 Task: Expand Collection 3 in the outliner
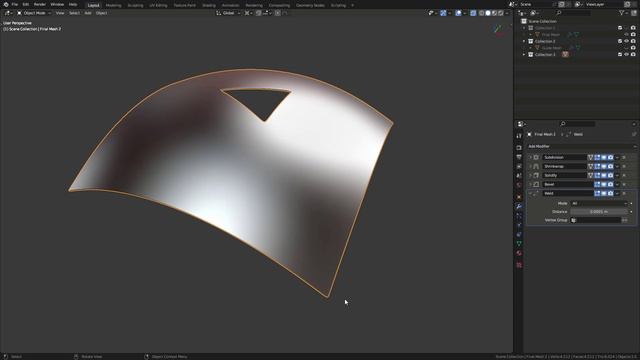coord(524,54)
